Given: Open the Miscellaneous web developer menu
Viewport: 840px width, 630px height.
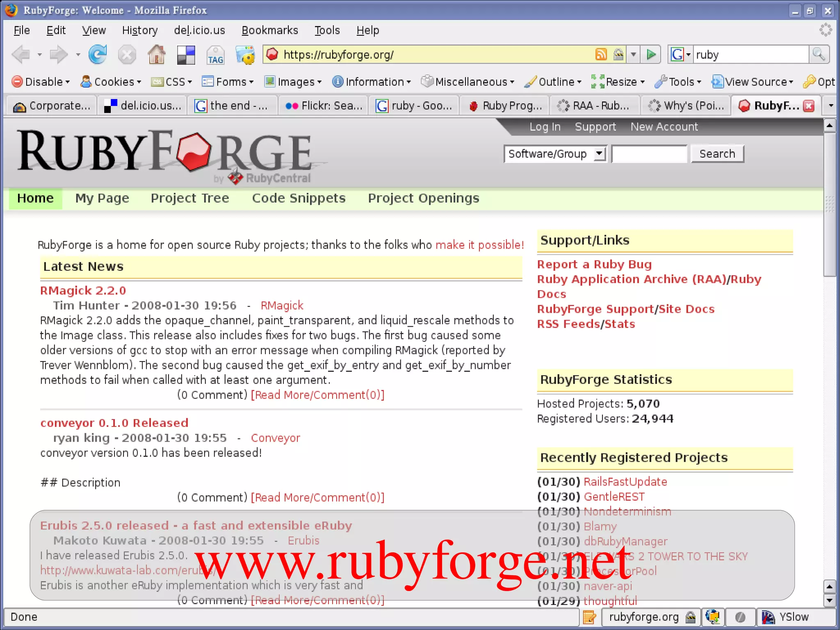Looking at the screenshot, I should pos(468,82).
